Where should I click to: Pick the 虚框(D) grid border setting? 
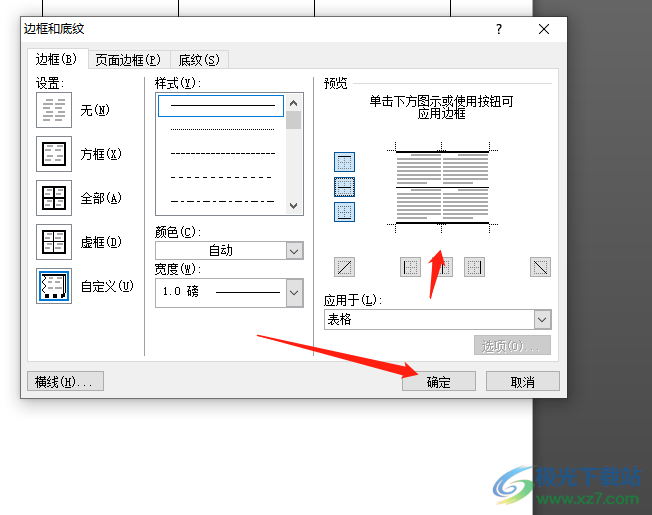(54, 242)
